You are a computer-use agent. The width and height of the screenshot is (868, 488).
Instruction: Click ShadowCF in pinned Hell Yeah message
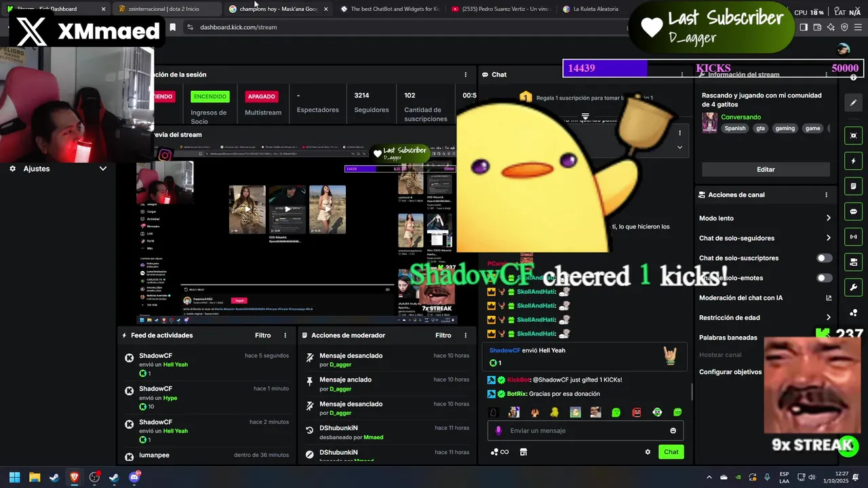(x=505, y=350)
